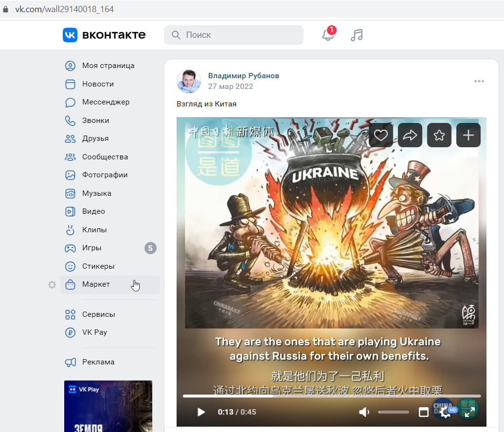Open Клипы in sidebar
The height and width of the screenshot is (432, 504).
[110, 230]
